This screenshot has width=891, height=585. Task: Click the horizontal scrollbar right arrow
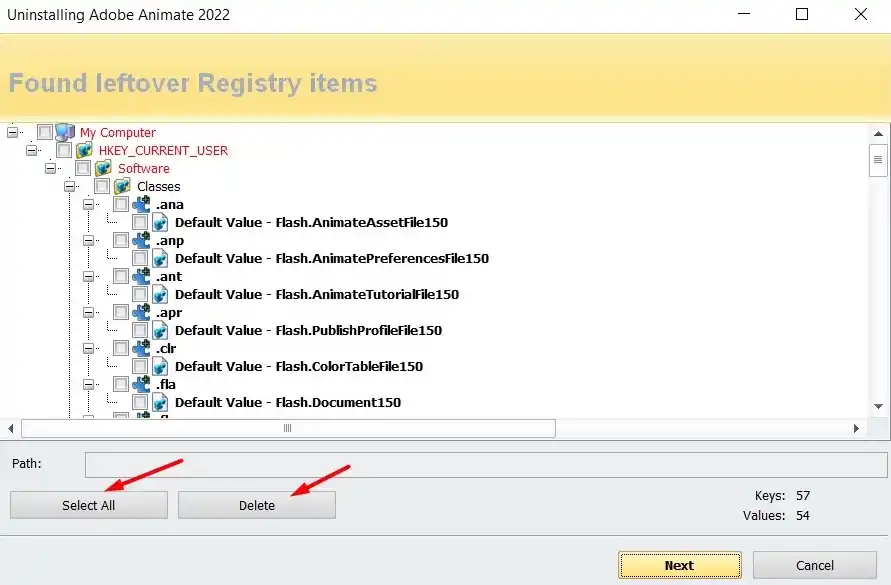(x=856, y=428)
